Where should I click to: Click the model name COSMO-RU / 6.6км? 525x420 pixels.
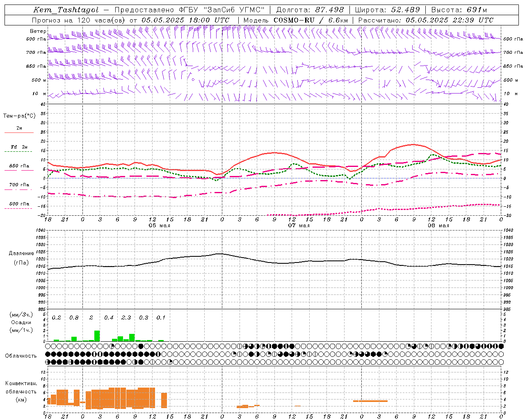(x=311, y=20)
